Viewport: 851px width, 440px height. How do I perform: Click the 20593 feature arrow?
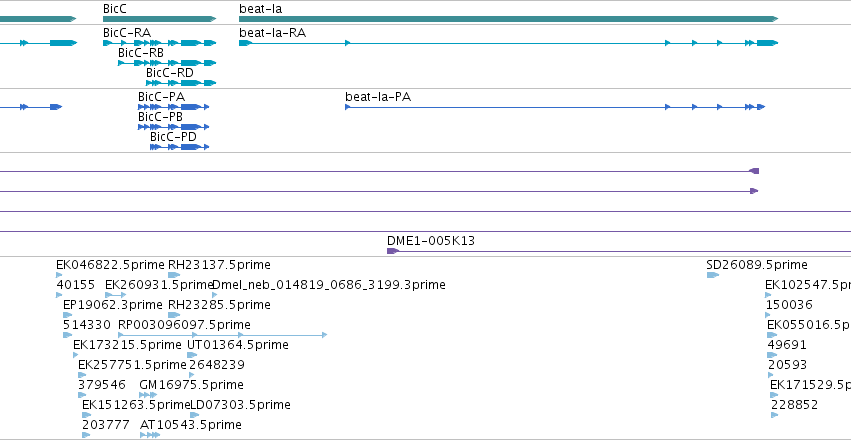click(771, 375)
